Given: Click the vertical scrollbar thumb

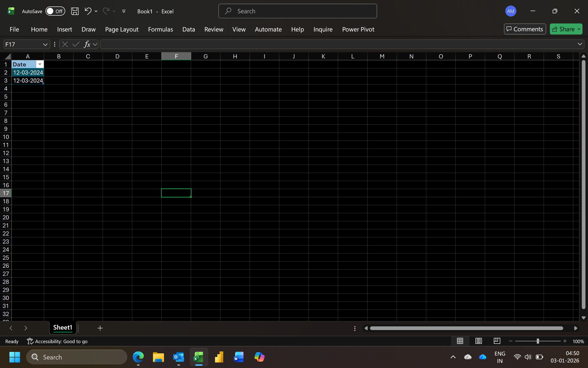Looking at the screenshot, I should [x=583, y=184].
